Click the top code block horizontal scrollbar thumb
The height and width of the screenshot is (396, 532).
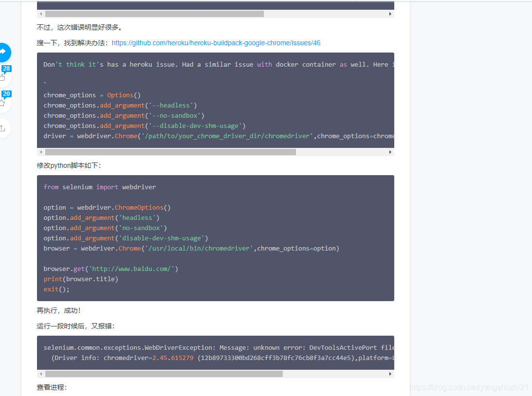click(154, 14)
